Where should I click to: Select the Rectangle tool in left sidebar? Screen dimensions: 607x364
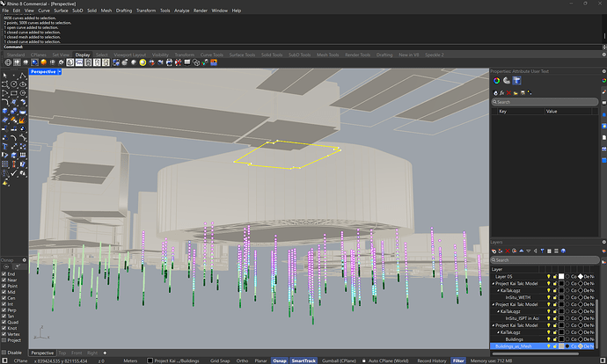(x=14, y=93)
